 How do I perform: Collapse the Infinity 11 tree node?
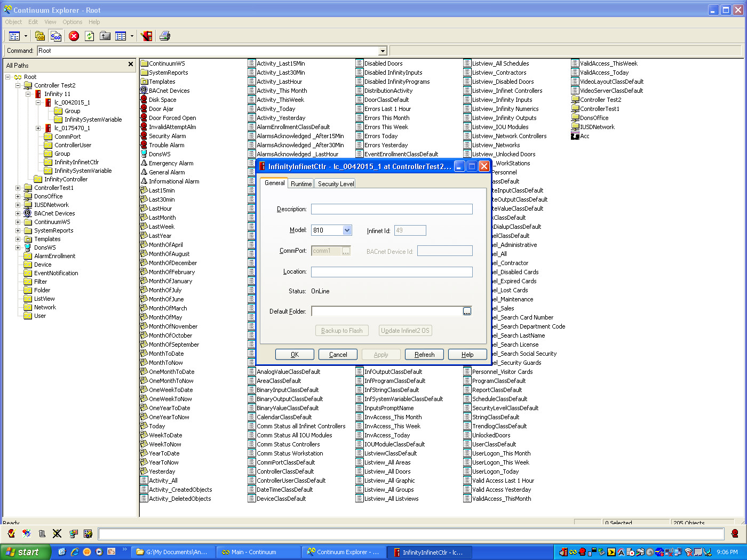28,94
